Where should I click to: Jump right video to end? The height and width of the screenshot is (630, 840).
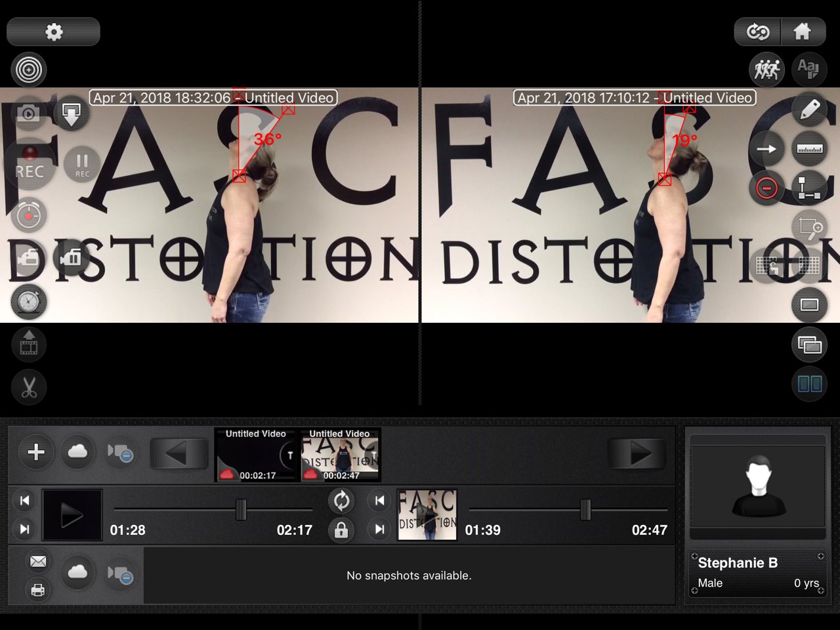pos(379,529)
